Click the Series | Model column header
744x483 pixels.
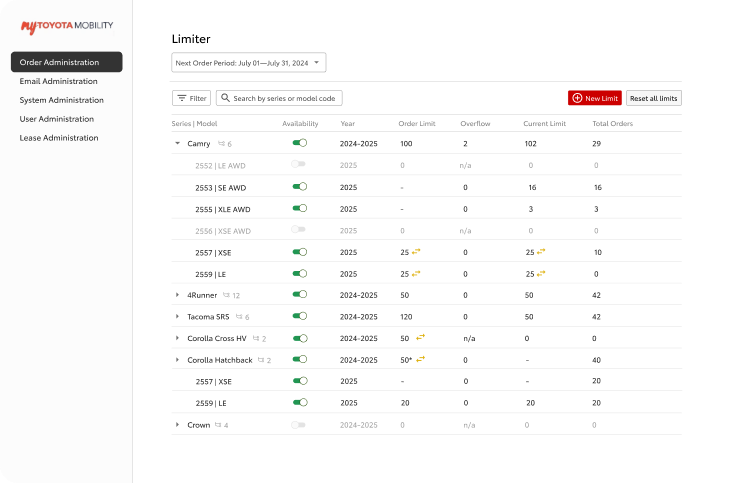(195, 123)
